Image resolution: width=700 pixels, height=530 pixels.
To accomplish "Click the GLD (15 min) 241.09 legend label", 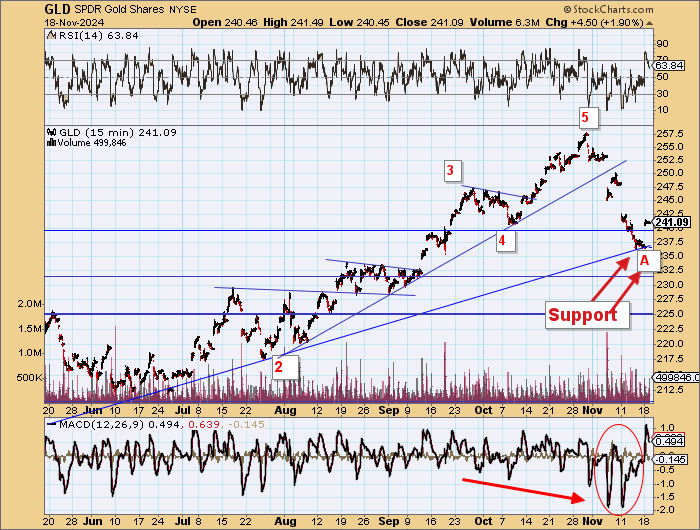I will tap(117, 133).
